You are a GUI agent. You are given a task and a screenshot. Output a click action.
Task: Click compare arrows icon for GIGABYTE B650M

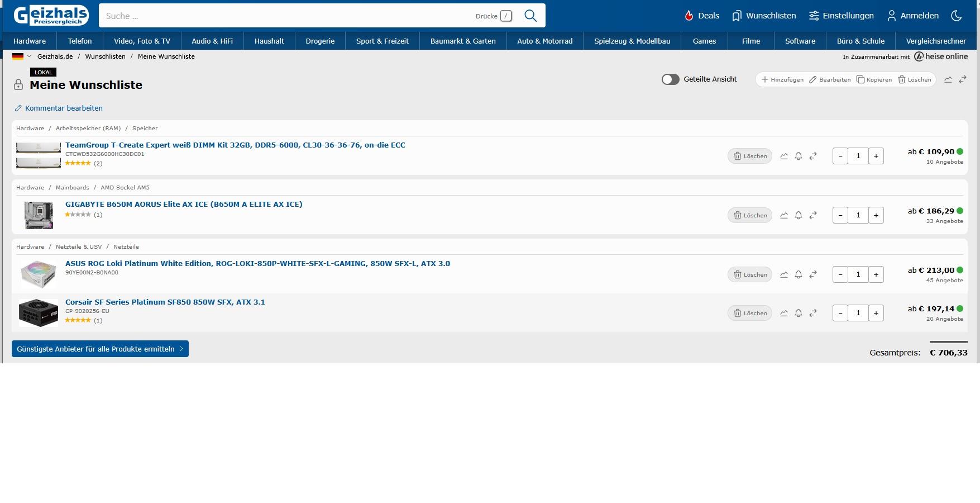coord(813,215)
